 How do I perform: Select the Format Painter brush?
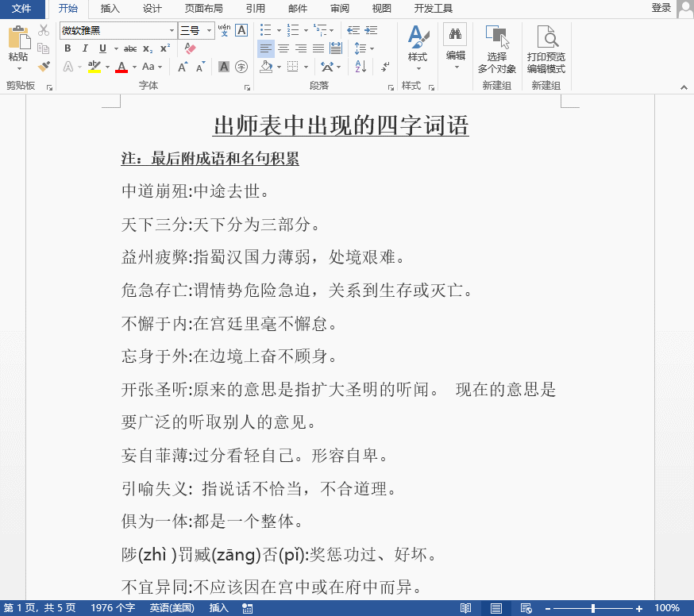point(44,67)
